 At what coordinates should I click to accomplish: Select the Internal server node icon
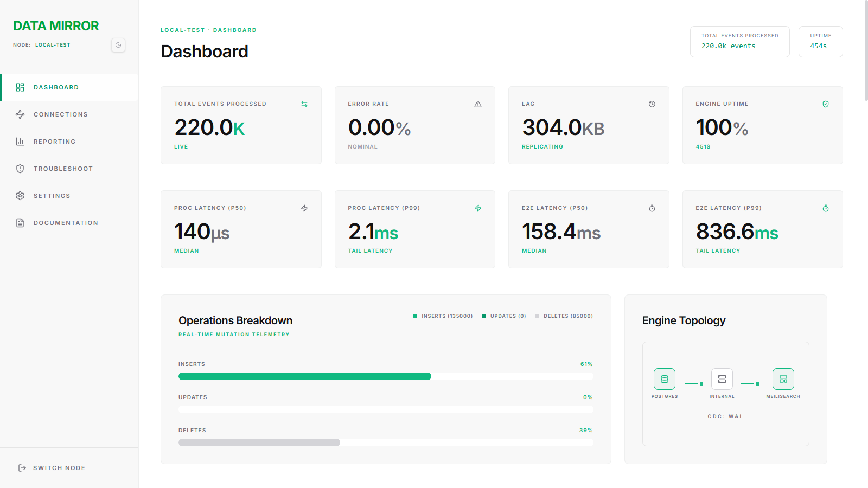722,379
